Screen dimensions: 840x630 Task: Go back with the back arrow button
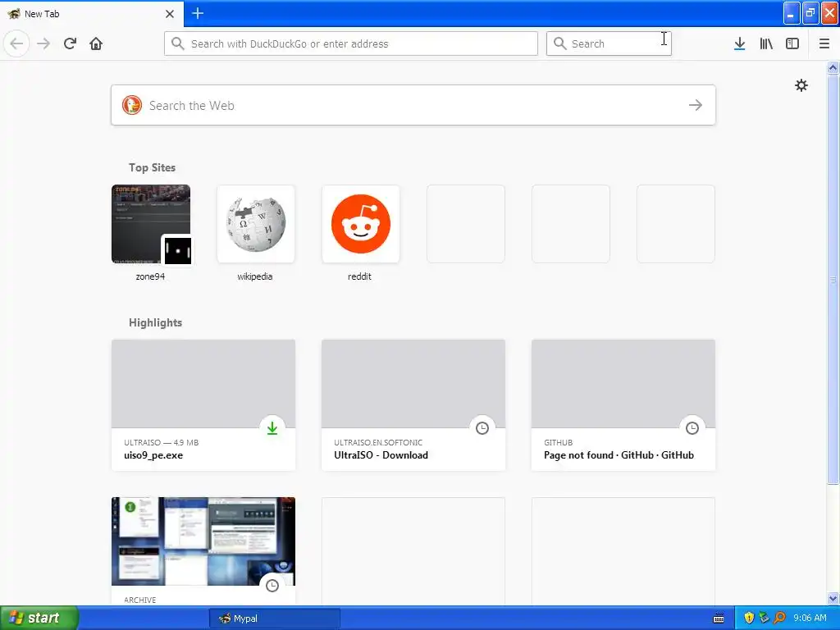pyautogui.click(x=16, y=43)
